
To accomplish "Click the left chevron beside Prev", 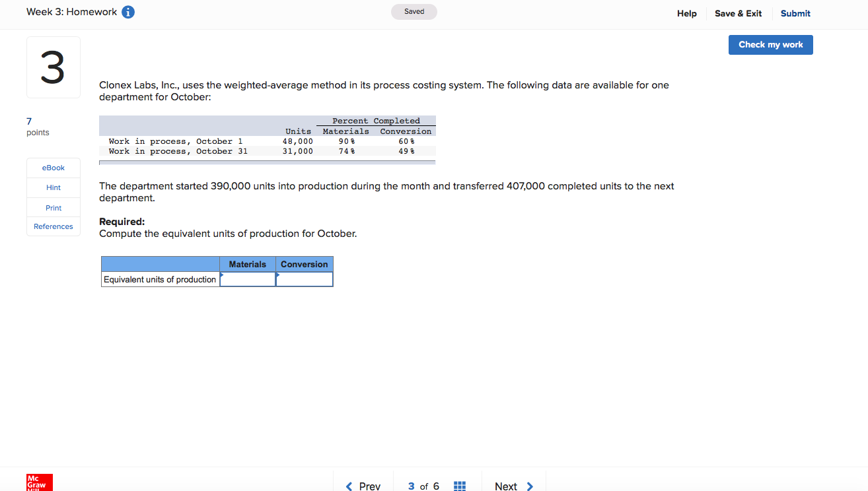I will 348,486.
